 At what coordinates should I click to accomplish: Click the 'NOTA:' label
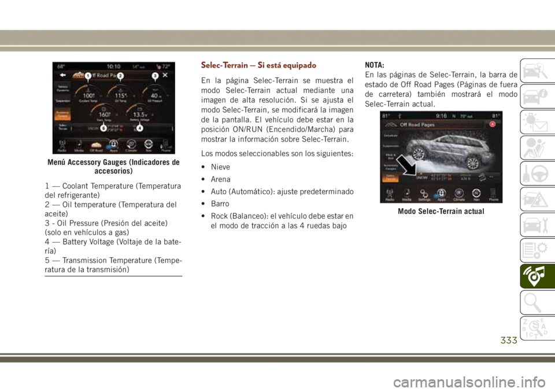click(375, 65)
